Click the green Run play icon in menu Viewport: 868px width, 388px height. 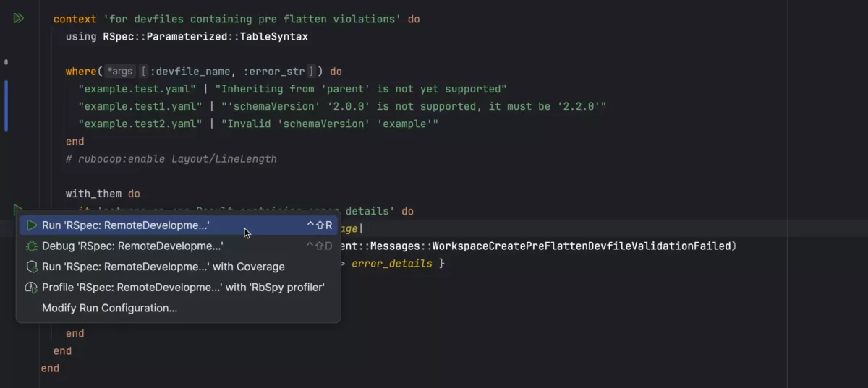32,225
